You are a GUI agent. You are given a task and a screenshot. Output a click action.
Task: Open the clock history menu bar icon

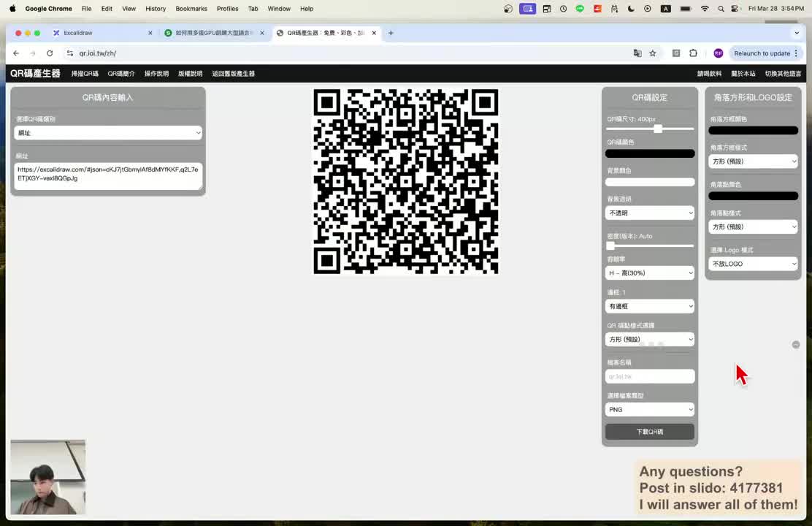(564, 9)
